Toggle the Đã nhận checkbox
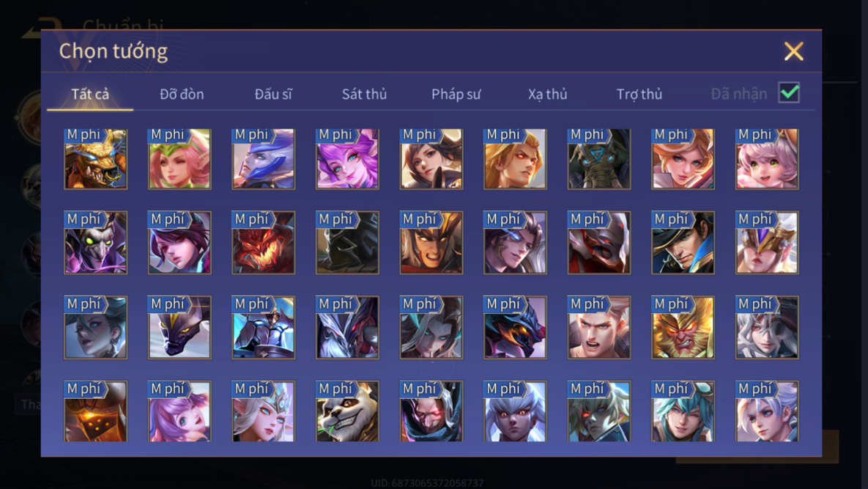The height and width of the screenshot is (489, 868). [x=789, y=92]
